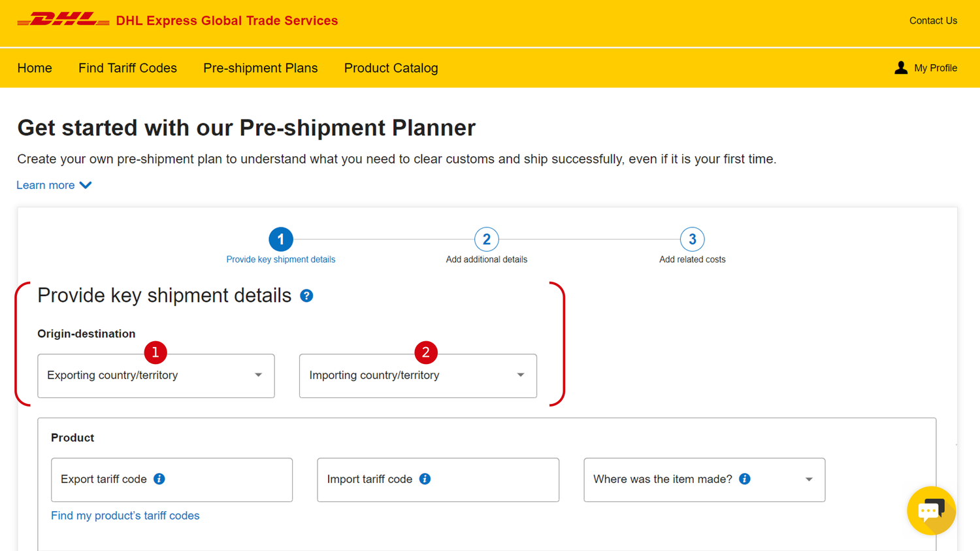Switch to the Find Tariff Codes tab
Screen dimensions: 980x551
[127, 67]
